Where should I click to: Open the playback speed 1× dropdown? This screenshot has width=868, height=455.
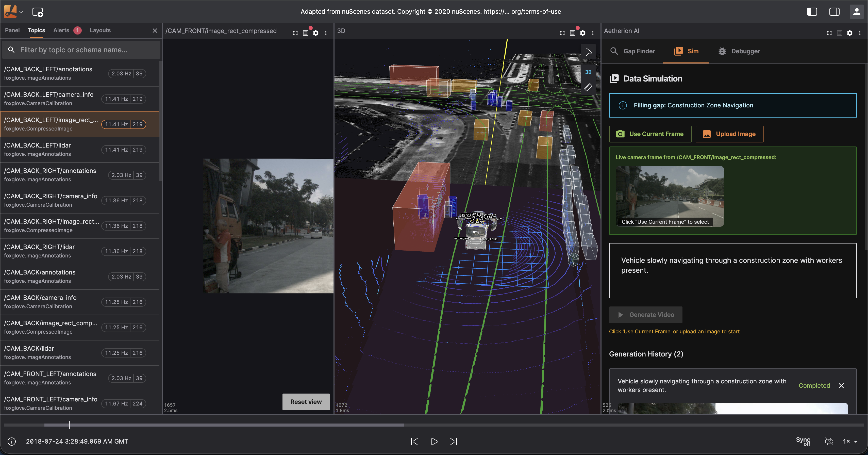pyautogui.click(x=849, y=441)
